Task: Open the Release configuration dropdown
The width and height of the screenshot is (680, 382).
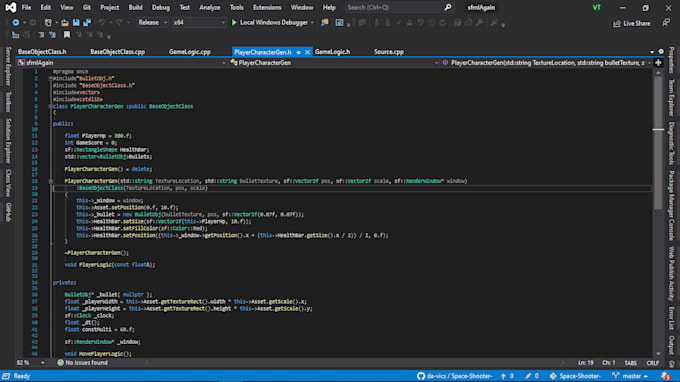Action: coord(152,23)
